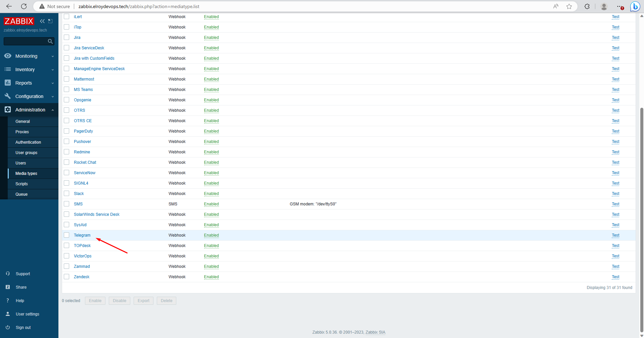This screenshot has height=338, width=644.
Task: Open the Users submenu item
Action: point(33,163)
